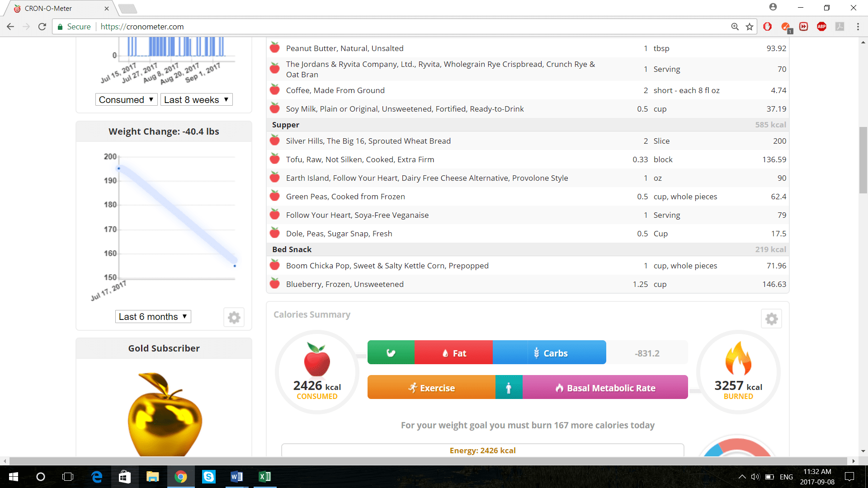Viewport: 868px width, 488px height.
Task: Click the flame icon above 3257 kcal burned
Action: (x=738, y=358)
